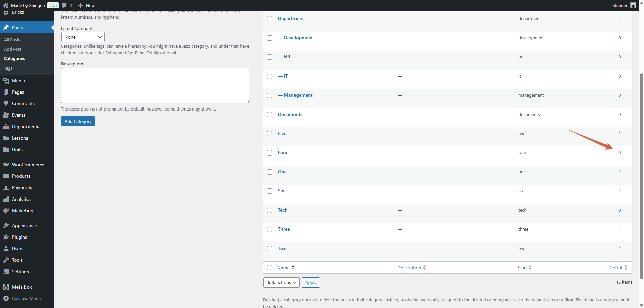
Task: Open the Management category link
Action: pos(298,95)
